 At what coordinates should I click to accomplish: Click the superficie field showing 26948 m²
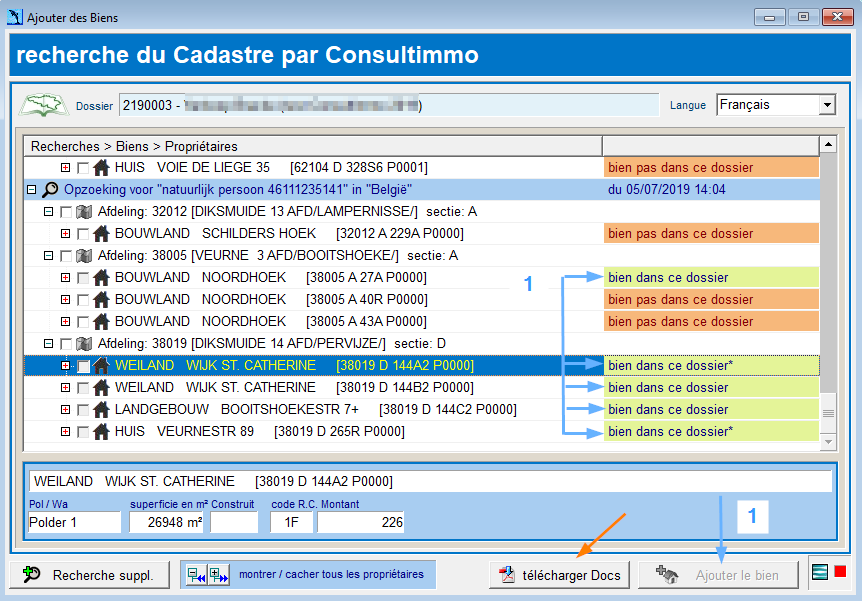tap(167, 522)
